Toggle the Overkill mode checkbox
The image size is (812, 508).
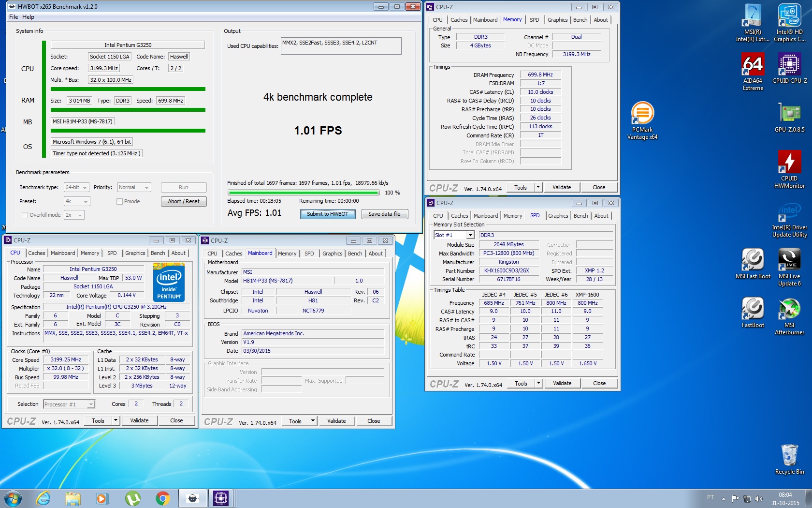(25, 215)
